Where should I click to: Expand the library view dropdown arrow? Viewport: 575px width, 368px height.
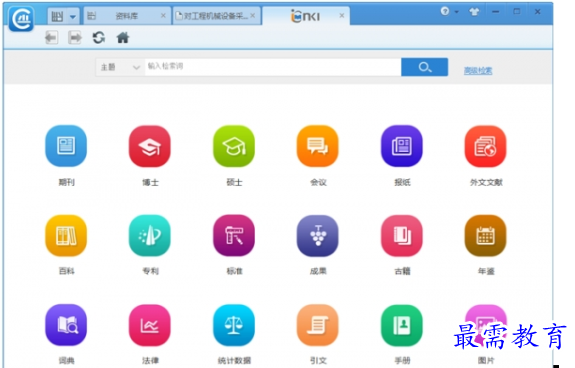pyautogui.click(x=73, y=16)
